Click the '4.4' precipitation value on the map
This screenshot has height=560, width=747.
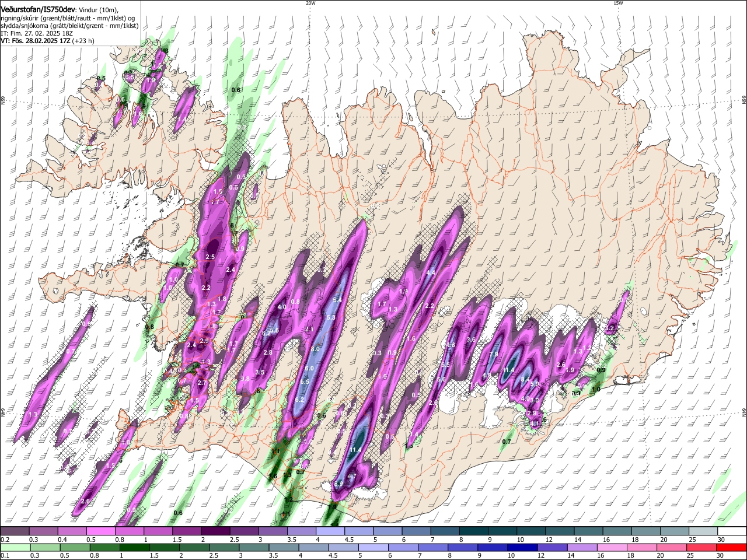click(431, 273)
